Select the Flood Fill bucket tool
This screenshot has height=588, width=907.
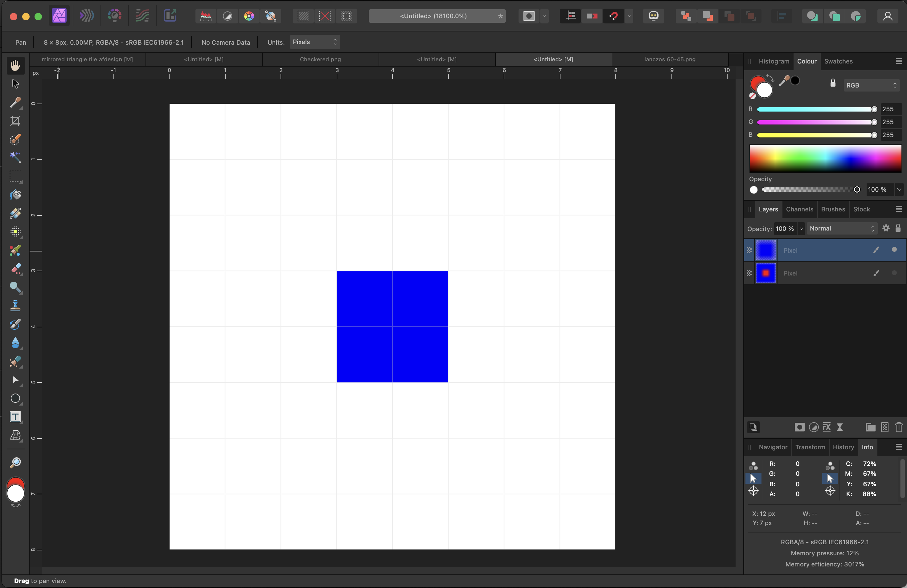[15, 195]
